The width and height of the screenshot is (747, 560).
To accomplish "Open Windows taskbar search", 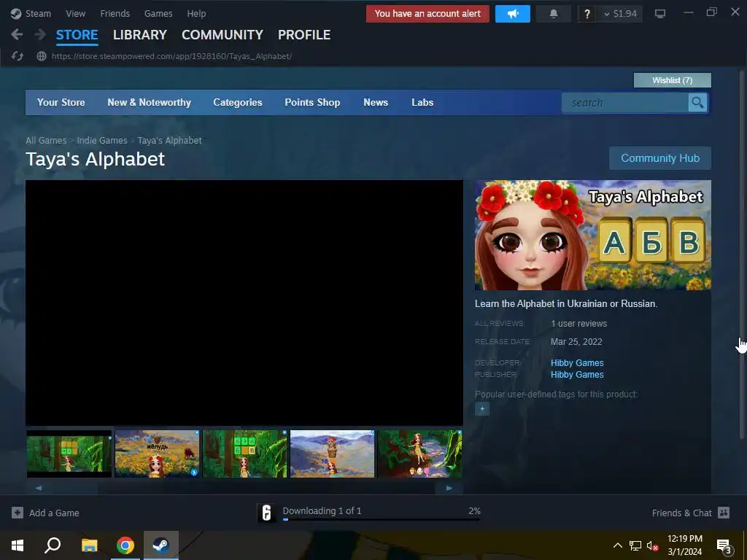I will click(x=53, y=545).
